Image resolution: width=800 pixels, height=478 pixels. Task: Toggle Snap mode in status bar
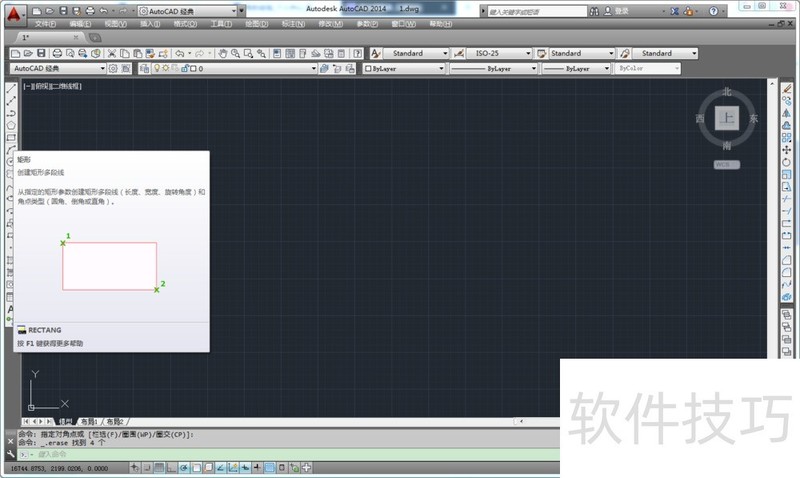coord(147,468)
